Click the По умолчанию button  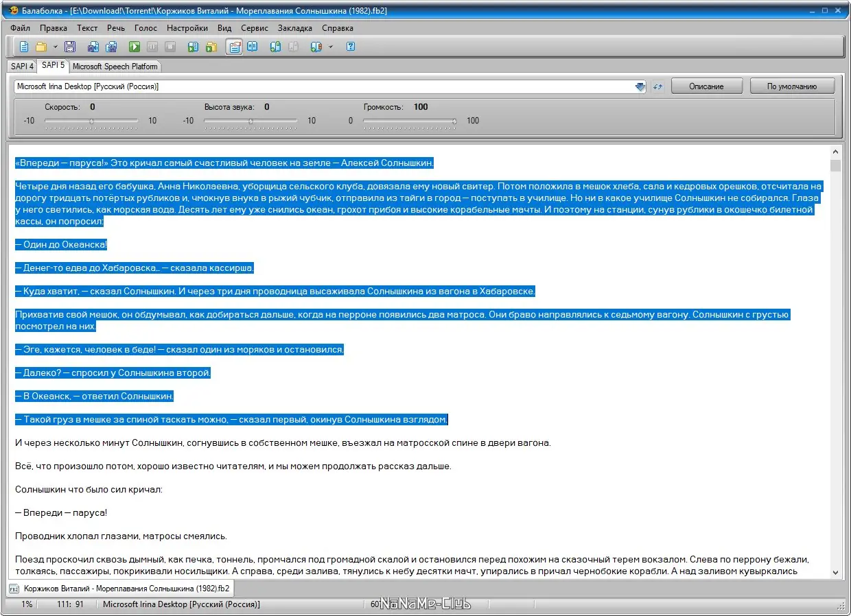[x=792, y=86]
